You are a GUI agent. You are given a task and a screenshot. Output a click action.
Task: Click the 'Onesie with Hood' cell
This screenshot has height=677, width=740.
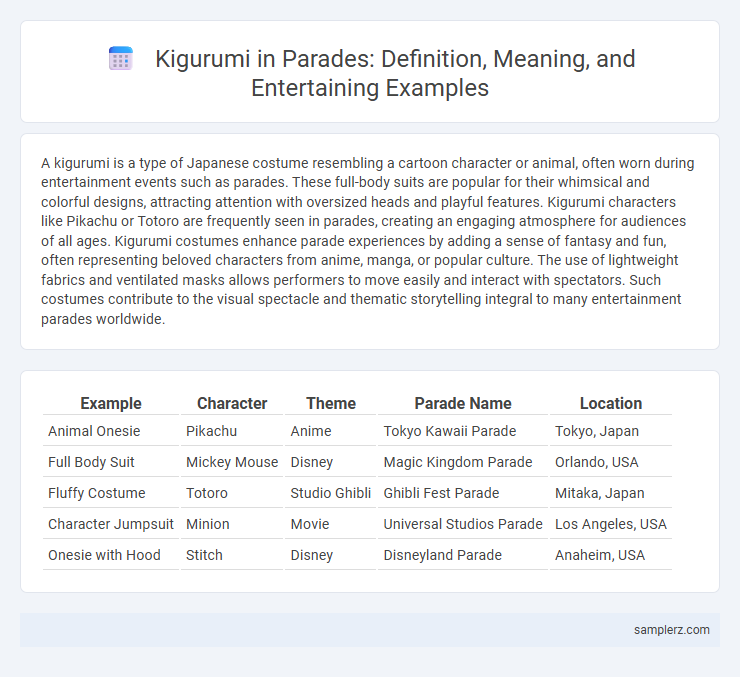point(111,555)
